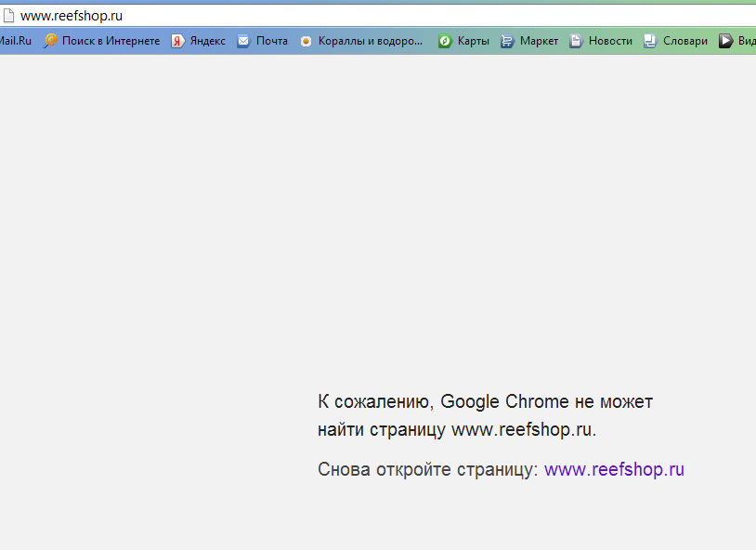Open the Mail.Ru bookmark

[16, 41]
